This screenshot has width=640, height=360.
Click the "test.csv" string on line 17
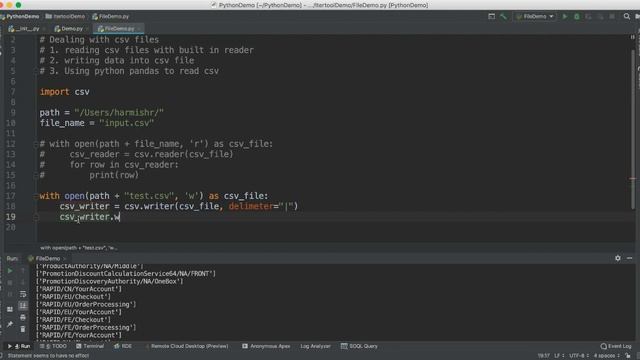point(149,196)
